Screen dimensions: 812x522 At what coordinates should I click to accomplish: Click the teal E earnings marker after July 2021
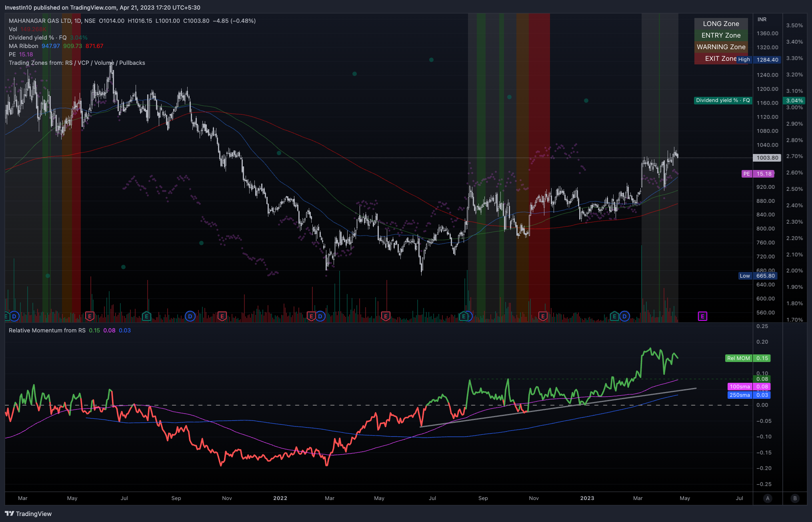(x=146, y=316)
